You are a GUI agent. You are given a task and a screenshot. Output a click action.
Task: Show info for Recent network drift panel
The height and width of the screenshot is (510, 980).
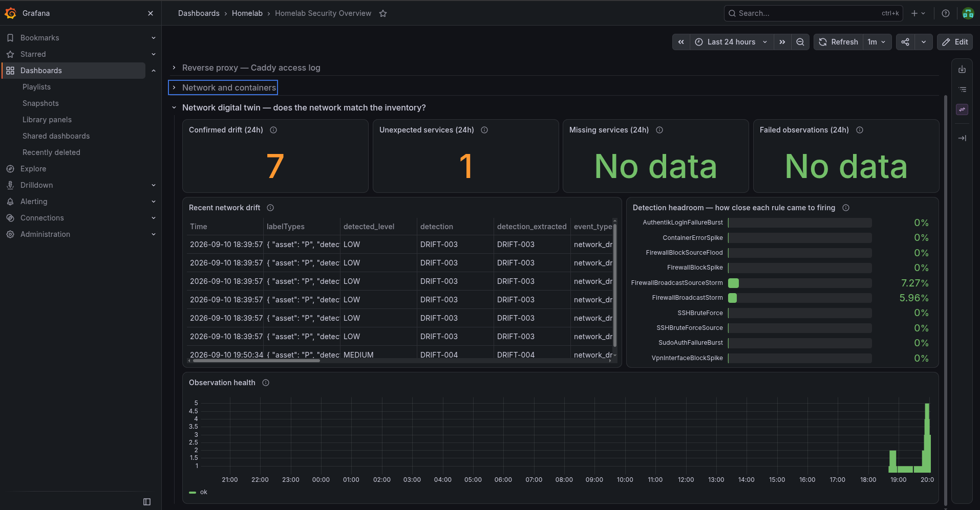click(270, 208)
